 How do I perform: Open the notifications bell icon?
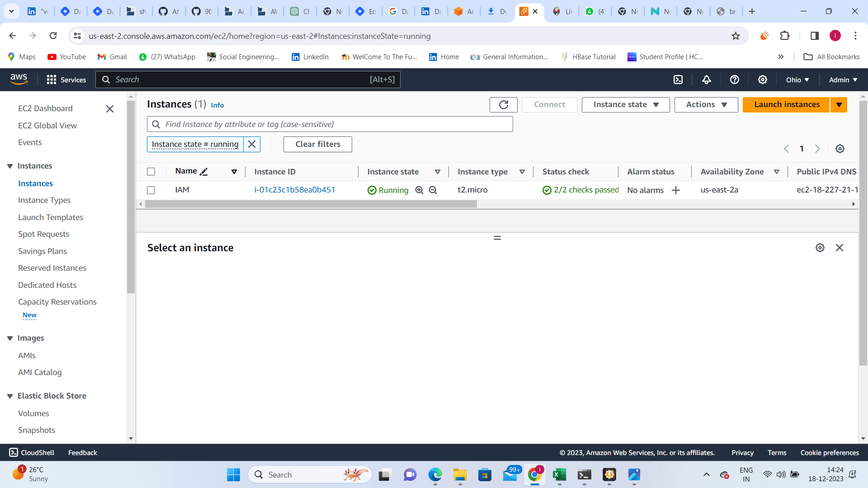point(706,80)
